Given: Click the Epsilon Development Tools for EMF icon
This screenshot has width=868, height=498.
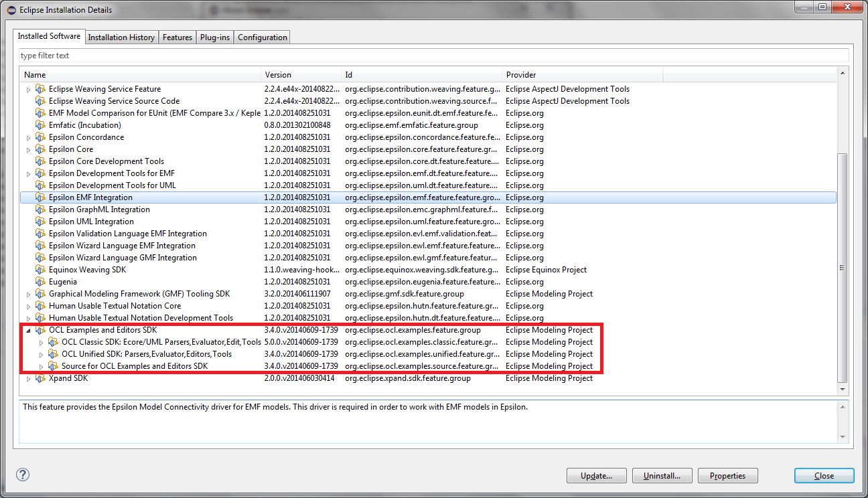Looking at the screenshot, I should [41, 173].
